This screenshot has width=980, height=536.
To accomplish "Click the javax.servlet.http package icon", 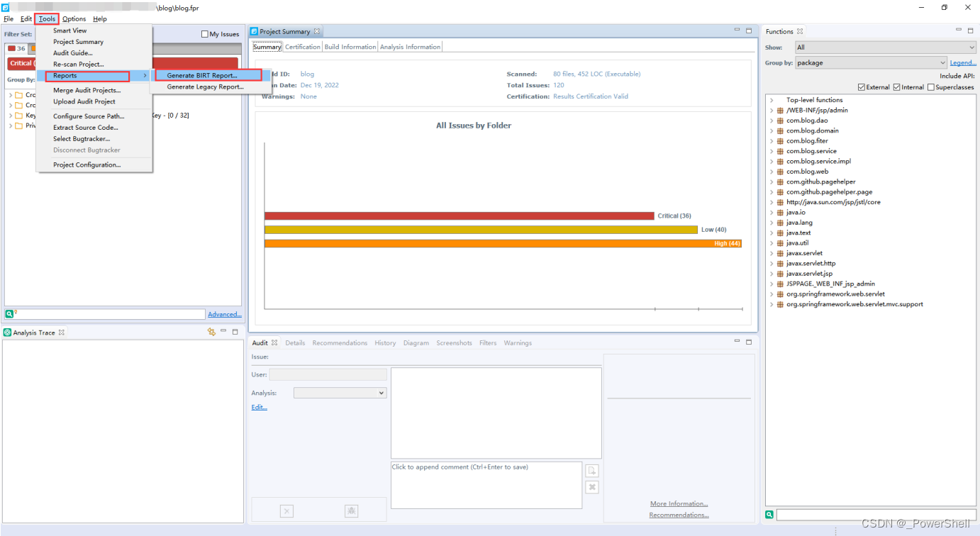I will (780, 263).
